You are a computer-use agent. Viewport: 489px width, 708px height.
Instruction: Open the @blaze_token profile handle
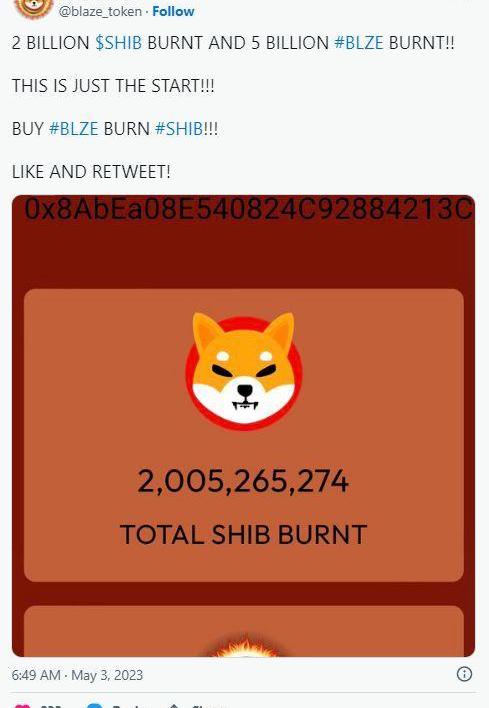point(100,11)
